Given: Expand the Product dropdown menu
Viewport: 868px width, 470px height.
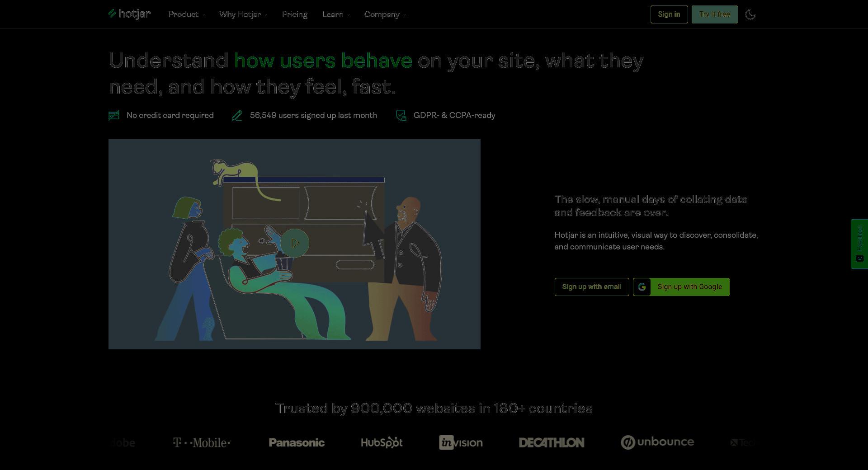Looking at the screenshot, I should point(187,14).
